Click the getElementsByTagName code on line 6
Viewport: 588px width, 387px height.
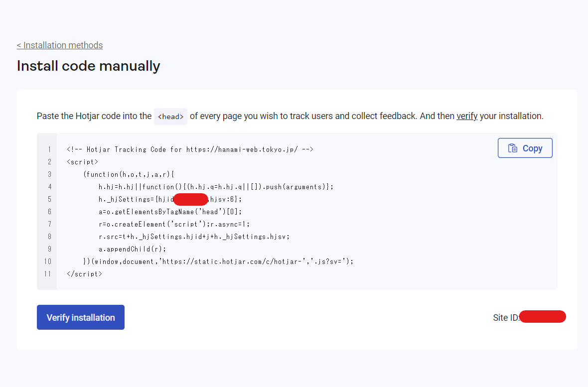tap(154, 211)
